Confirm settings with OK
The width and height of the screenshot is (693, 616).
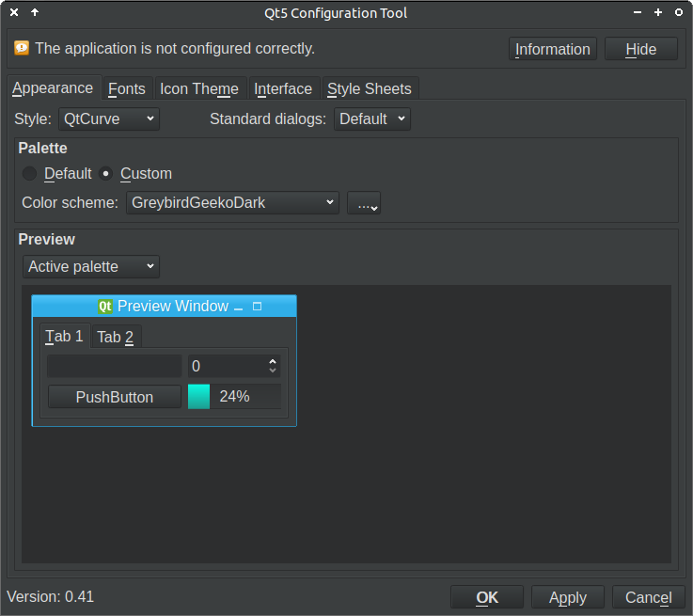(487, 597)
